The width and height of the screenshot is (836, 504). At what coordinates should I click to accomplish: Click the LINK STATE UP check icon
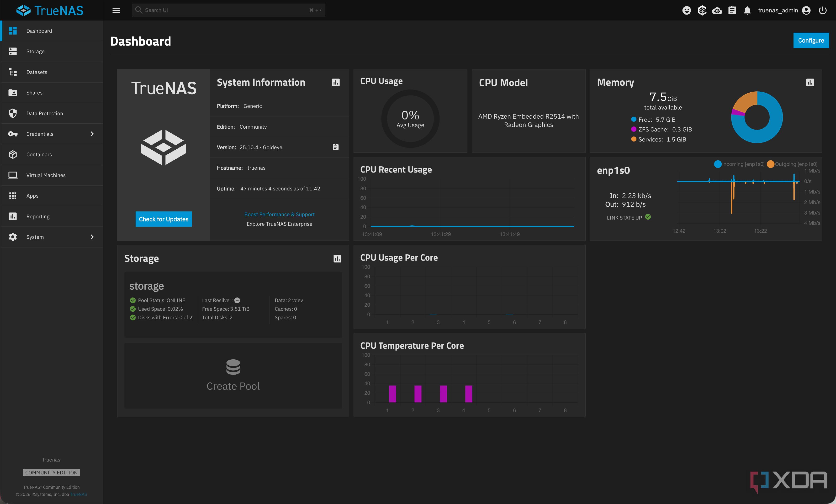(x=648, y=217)
